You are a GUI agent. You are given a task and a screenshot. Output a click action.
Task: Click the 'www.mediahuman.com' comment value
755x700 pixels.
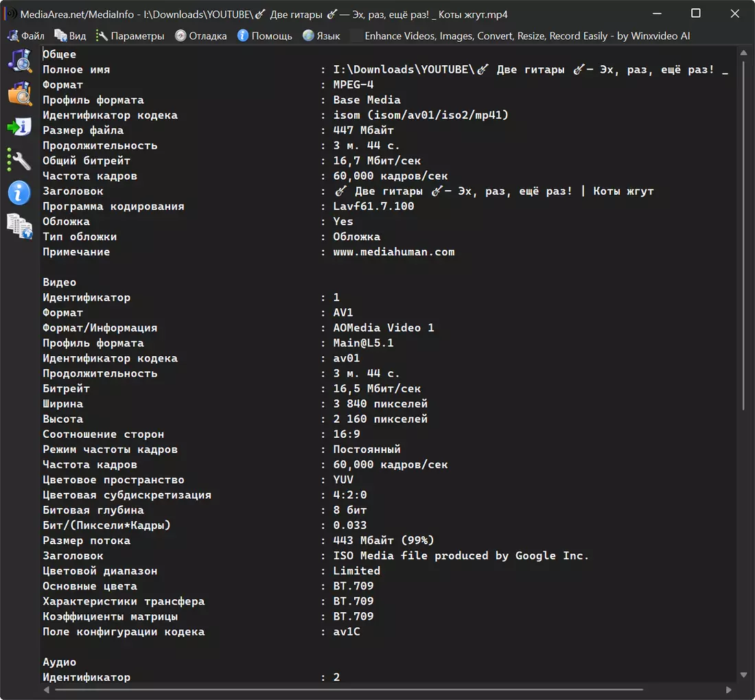coord(394,252)
